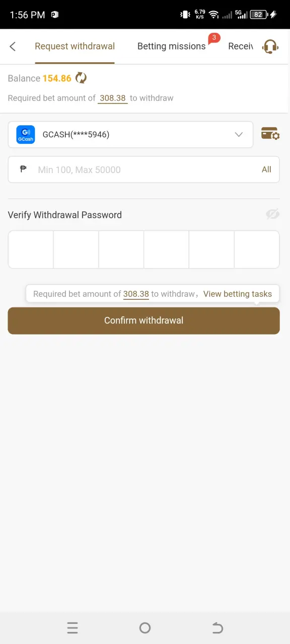Expand the GCASH account dropdown chevron

[x=239, y=134]
